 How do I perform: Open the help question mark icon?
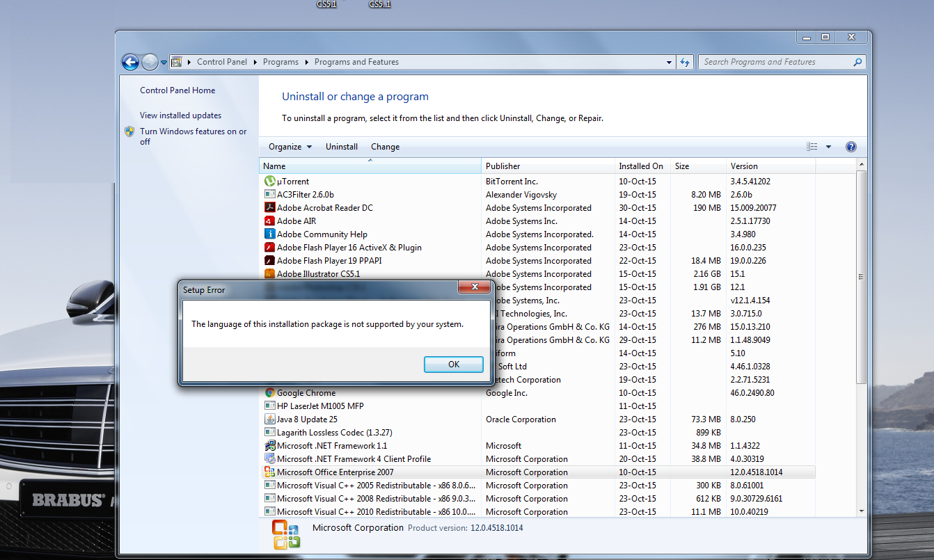point(850,147)
